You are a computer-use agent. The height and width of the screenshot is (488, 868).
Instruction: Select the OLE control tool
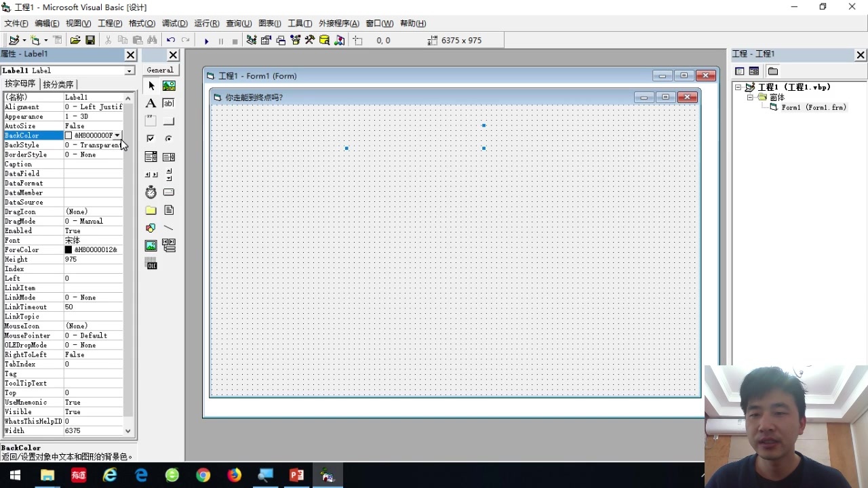click(151, 264)
